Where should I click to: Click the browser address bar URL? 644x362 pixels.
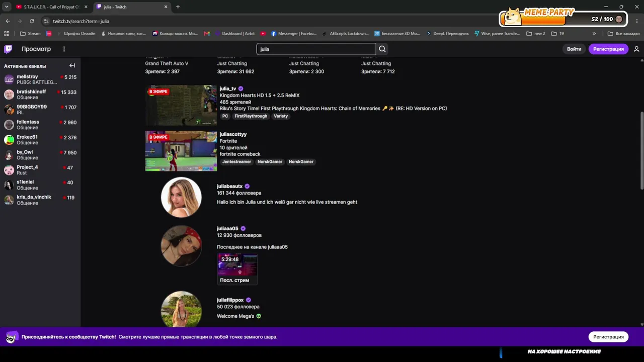[x=81, y=21]
